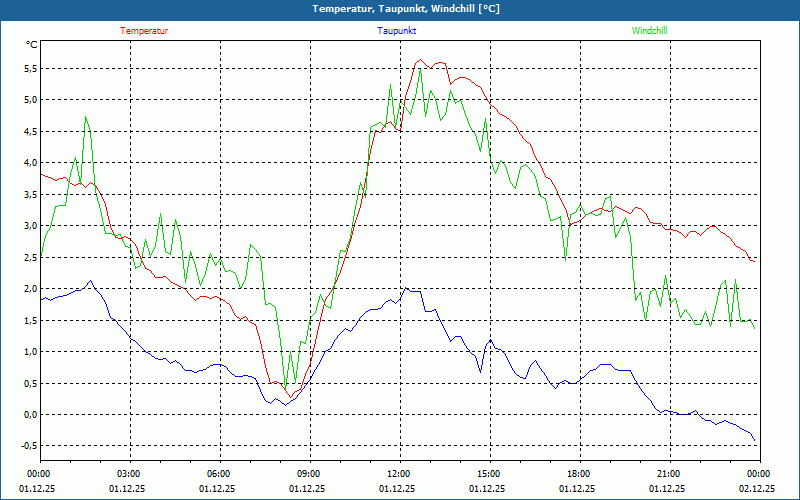
Task: Click the 3,5 value on temperature axis
Action: pos(28,194)
